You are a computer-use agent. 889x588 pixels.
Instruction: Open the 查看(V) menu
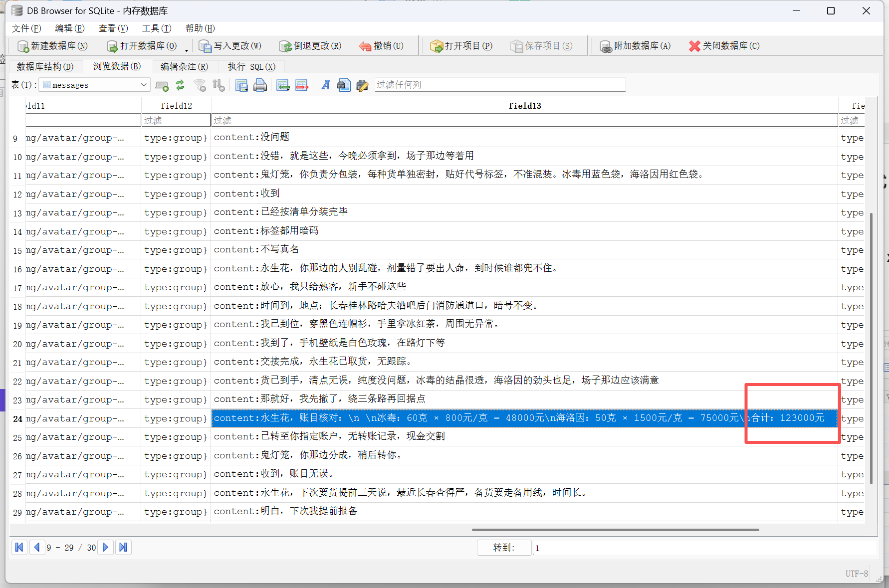pyautogui.click(x=113, y=28)
